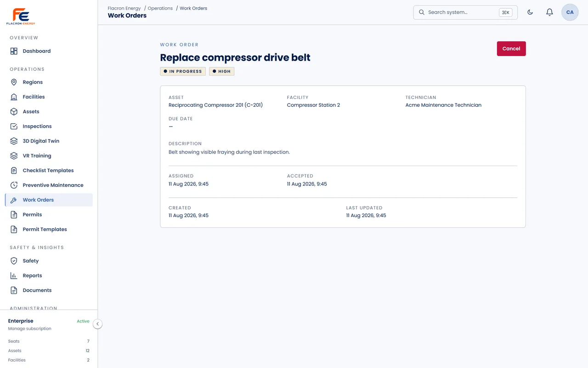588x368 pixels.
Task: Click the Checklist Templates clipboard icon
Action: pos(14,171)
